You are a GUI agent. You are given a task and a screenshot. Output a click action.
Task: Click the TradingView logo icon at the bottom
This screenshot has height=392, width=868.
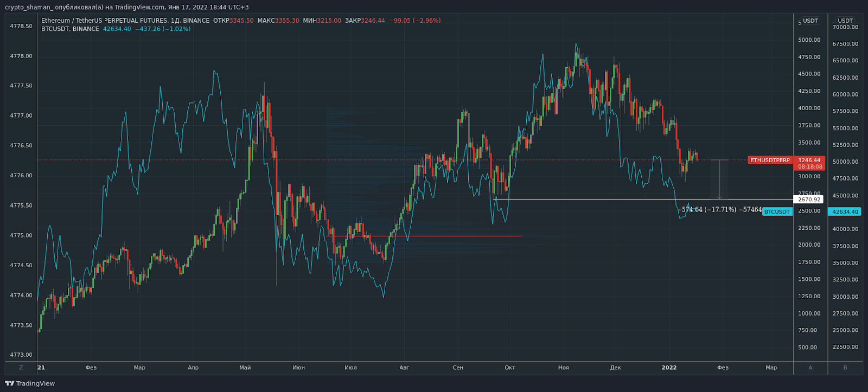[10, 383]
